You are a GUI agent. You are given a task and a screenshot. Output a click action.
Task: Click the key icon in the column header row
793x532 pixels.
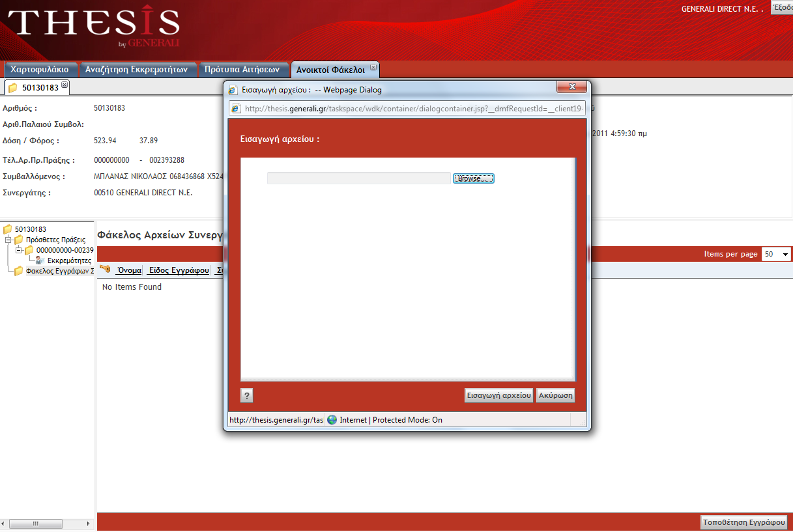pyautogui.click(x=105, y=269)
